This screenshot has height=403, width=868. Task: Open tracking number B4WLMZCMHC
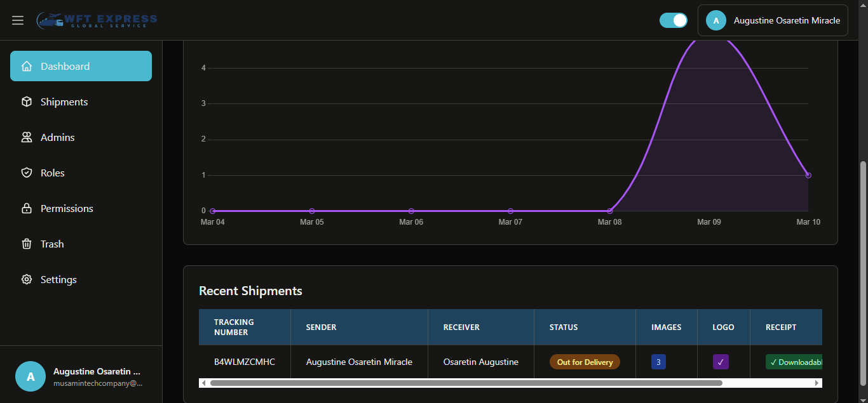click(245, 362)
